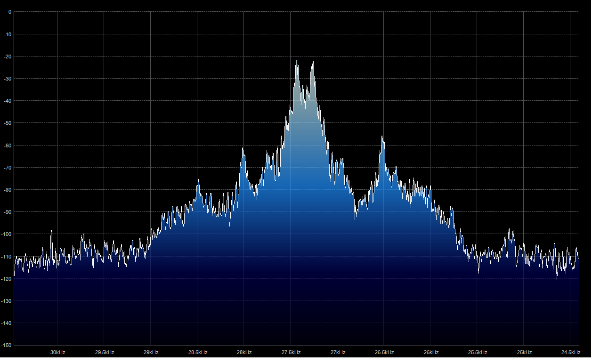Click the -25kHz frequency axis label

(x=523, y=352)
